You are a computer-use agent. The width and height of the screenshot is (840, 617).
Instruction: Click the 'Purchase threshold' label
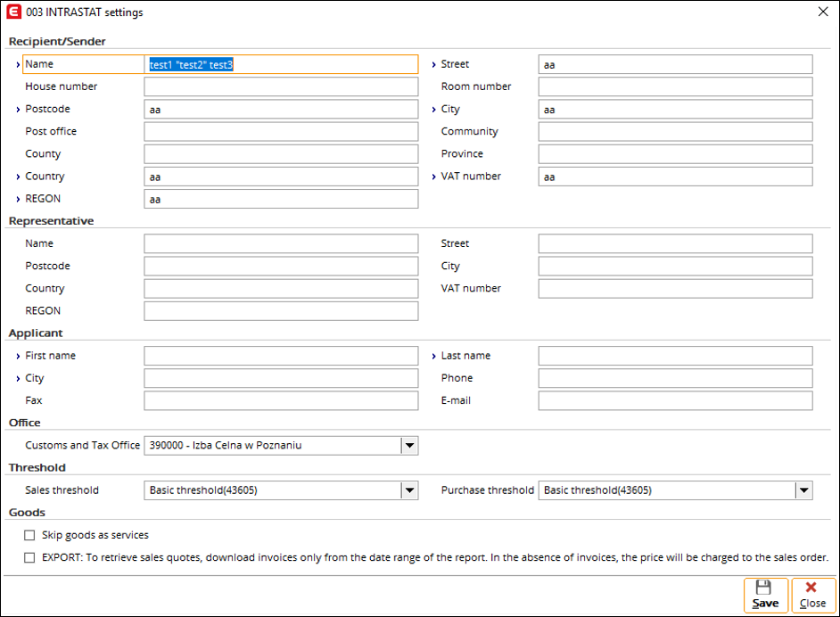pos(488,490)
